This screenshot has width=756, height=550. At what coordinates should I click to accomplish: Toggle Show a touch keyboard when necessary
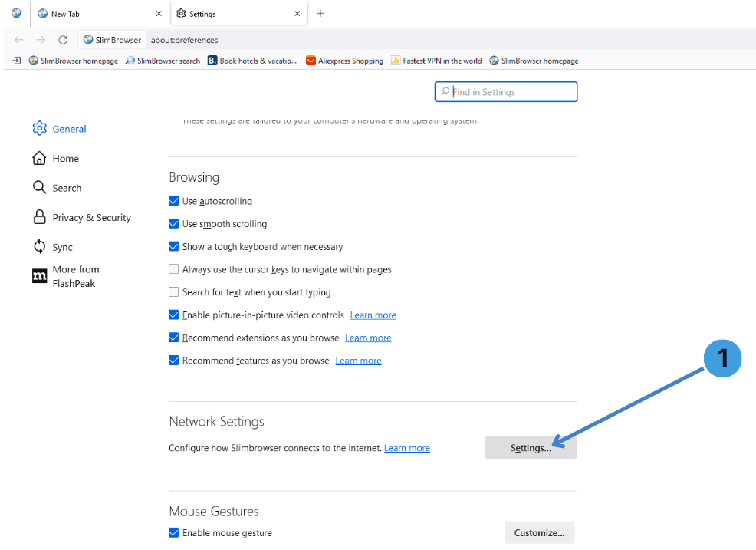click(173, 246)
